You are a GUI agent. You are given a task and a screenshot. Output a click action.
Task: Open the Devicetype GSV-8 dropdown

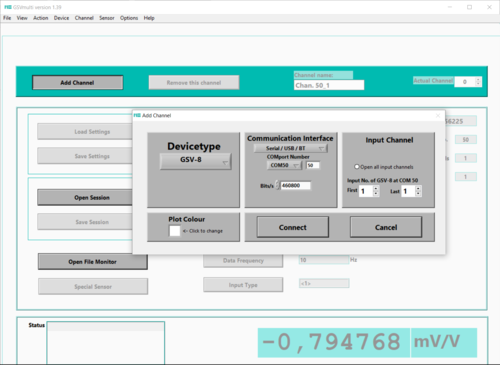click(x=196, y=161)
